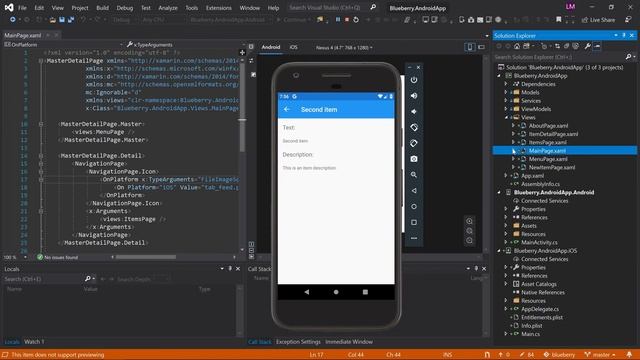Click the notifications bell in status bar

pos(629,354)
